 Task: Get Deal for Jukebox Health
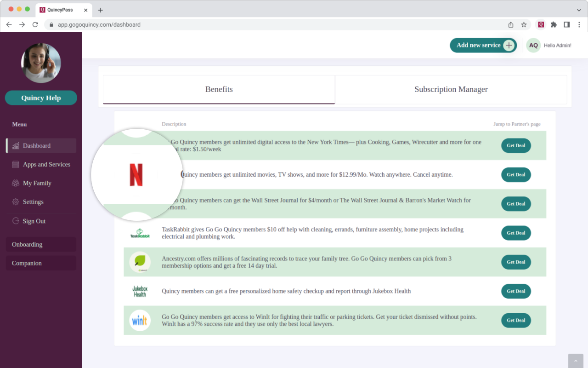[x=516, y=291]
